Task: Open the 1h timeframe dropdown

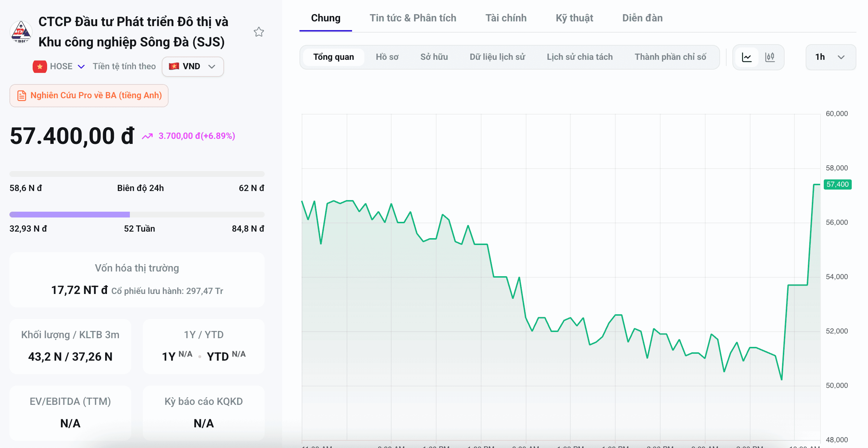Action: click(831, 57)
